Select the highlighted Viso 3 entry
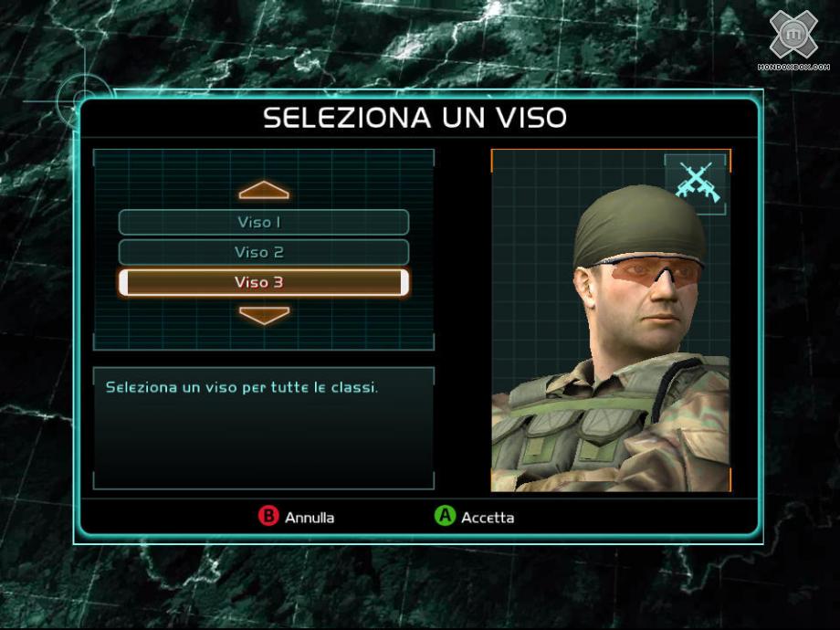Viewport: 840px width, 630px height. point(264,282)
